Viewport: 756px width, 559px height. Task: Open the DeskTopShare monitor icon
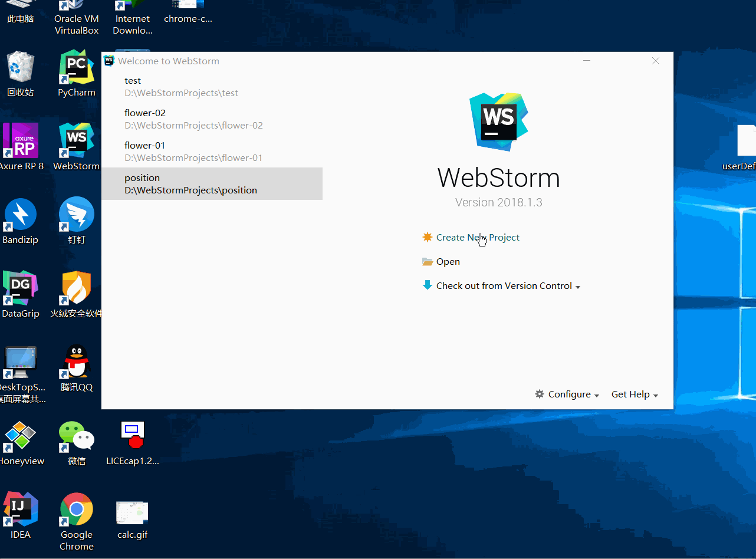coord(21,374)
